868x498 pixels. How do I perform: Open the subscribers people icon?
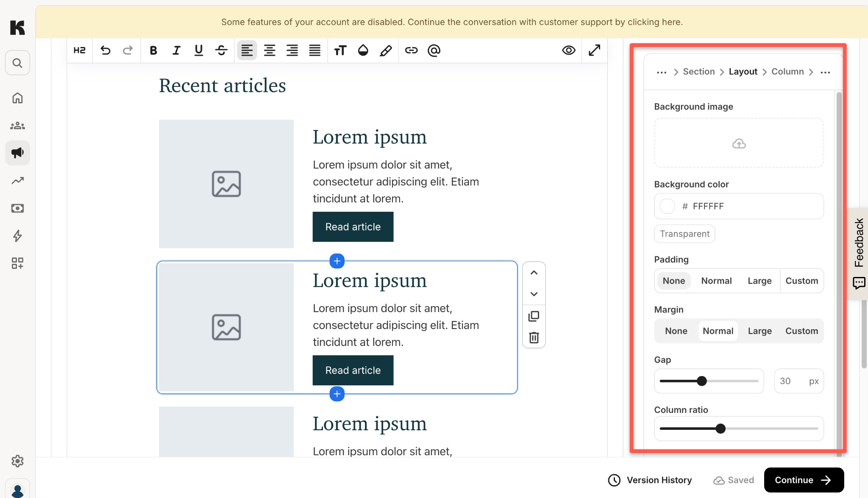click(17, 125)
